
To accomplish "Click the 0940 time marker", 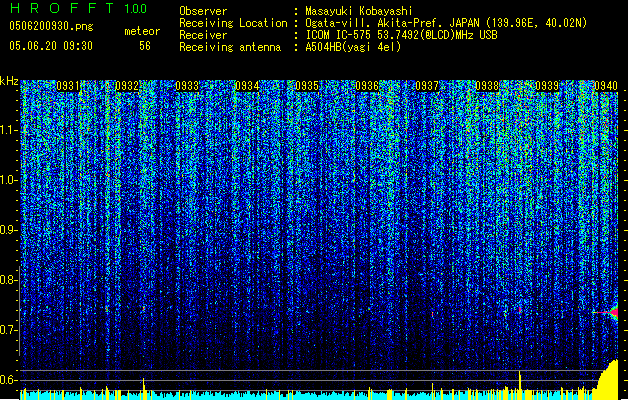I will pyautogui.click(x=606, y=86).
